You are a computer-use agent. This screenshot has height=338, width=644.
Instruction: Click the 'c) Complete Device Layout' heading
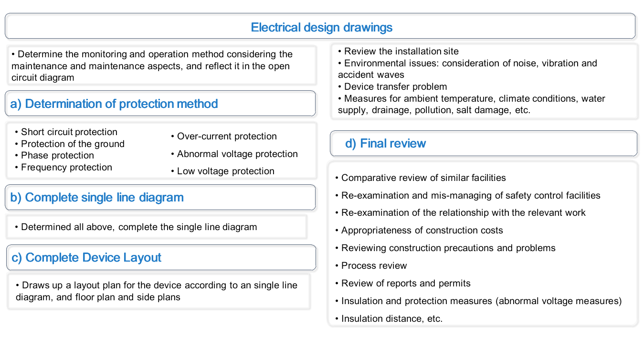(93, 257)
